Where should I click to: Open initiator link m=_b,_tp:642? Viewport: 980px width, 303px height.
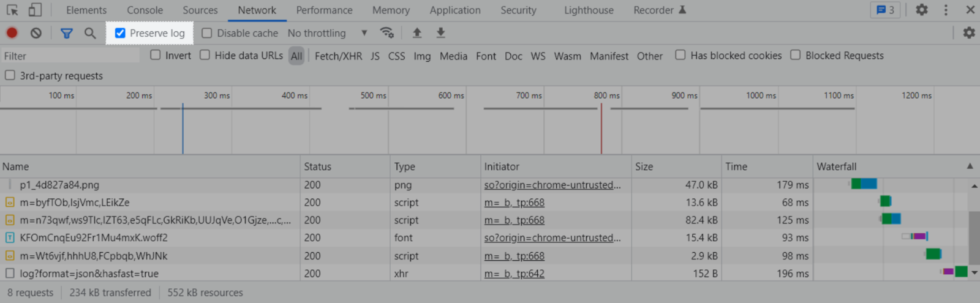coord(514,274)
